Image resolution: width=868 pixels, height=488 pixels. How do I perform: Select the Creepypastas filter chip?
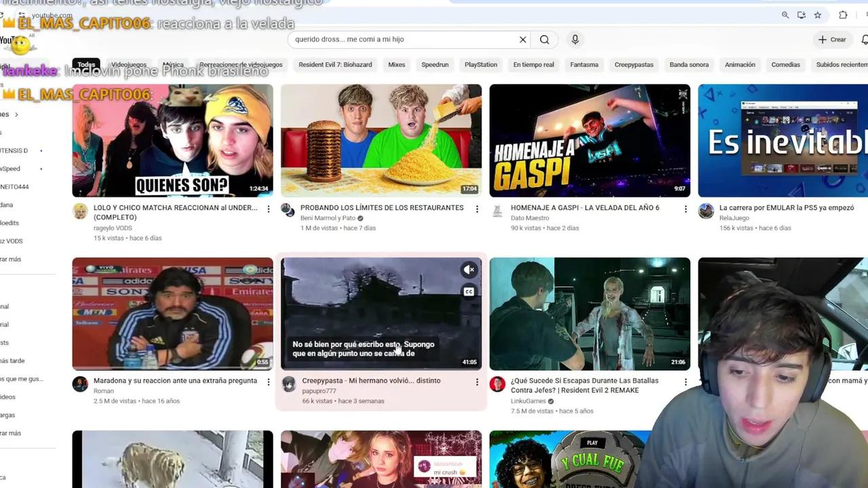634,64
